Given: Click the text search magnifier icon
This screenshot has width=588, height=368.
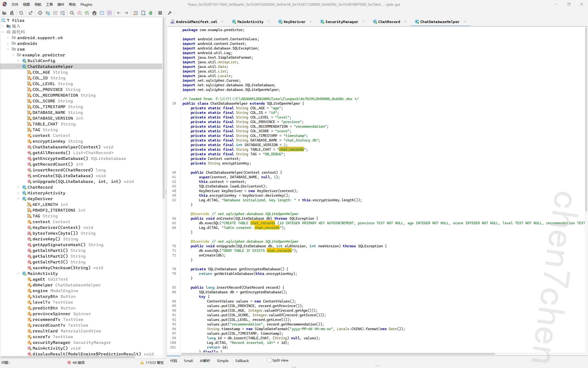Looking at the screenshot, I should [x=72, y=13].
